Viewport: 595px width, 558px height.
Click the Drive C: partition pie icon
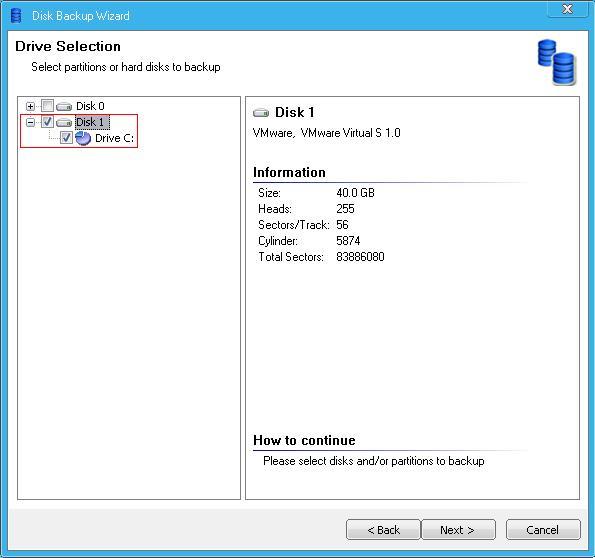click(x=83, y=138)
